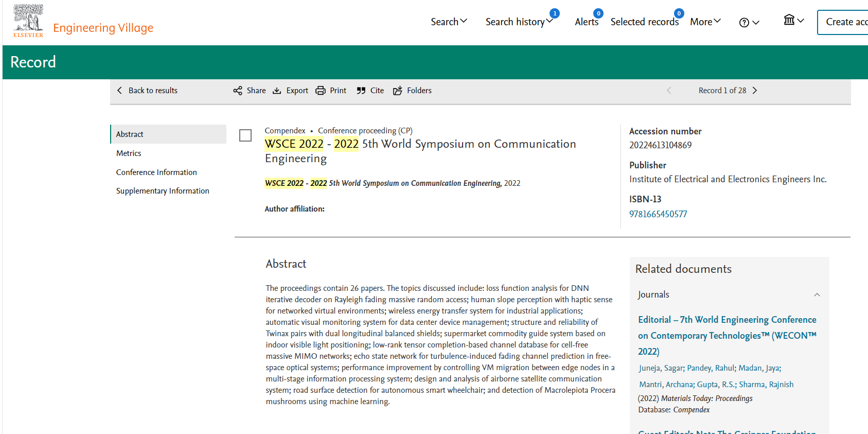
Task: Open the Editorial 7th World Engineering Conference article
Action: pos(727,336)
